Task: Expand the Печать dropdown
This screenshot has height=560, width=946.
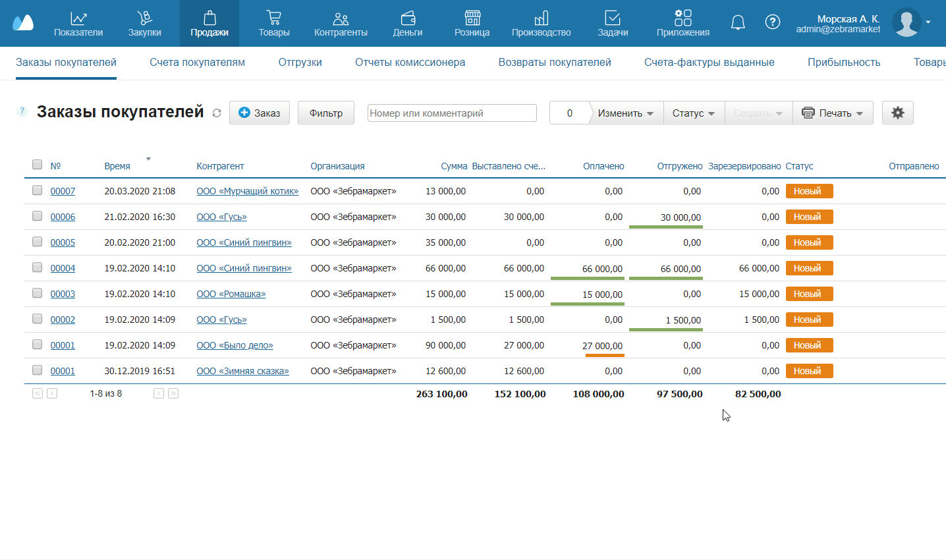Action: point(833,113)
